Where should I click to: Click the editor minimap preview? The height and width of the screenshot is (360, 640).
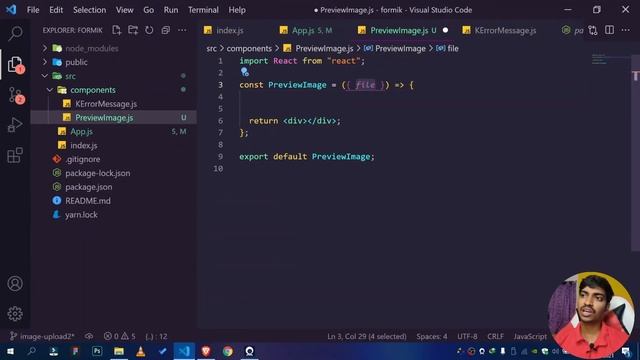[599, 60]
